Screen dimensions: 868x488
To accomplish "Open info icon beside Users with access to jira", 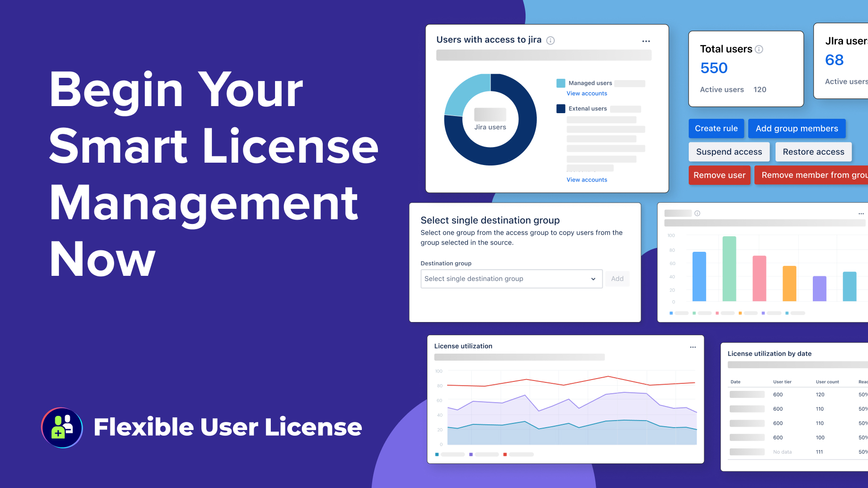I will pos(551,41).
